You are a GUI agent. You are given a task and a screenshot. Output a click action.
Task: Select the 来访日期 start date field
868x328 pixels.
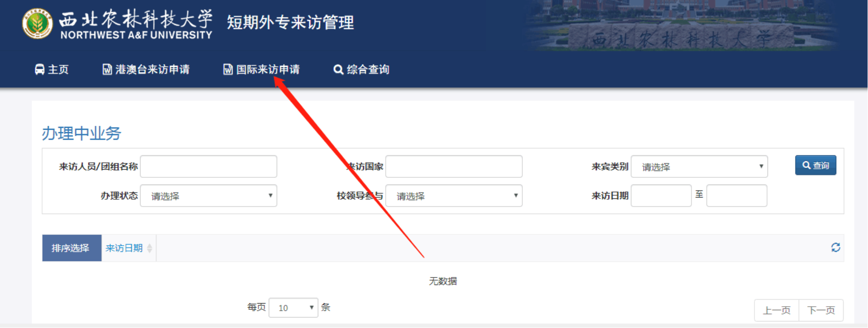click(661, 196)
